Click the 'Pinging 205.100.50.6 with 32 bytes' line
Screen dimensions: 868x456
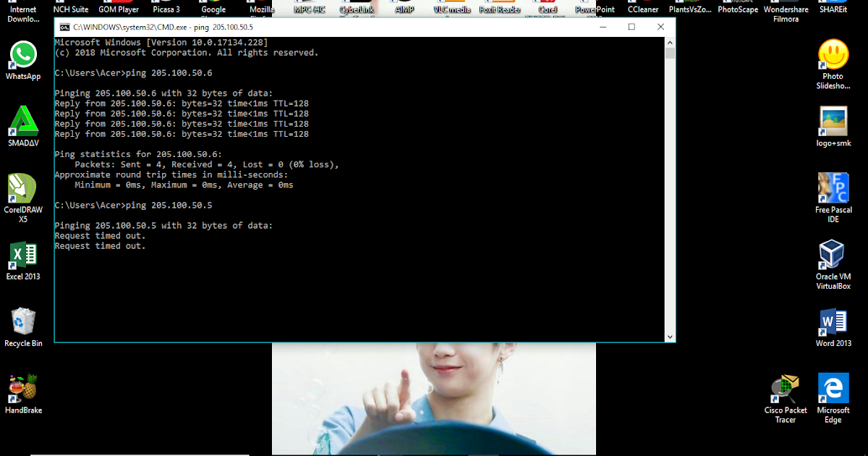click(164, 93)
